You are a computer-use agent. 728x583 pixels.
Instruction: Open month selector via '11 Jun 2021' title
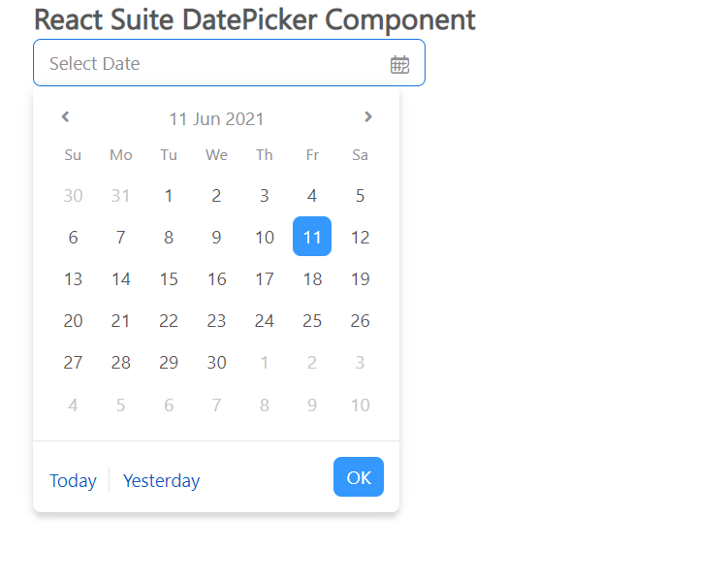tap(216, 119)
